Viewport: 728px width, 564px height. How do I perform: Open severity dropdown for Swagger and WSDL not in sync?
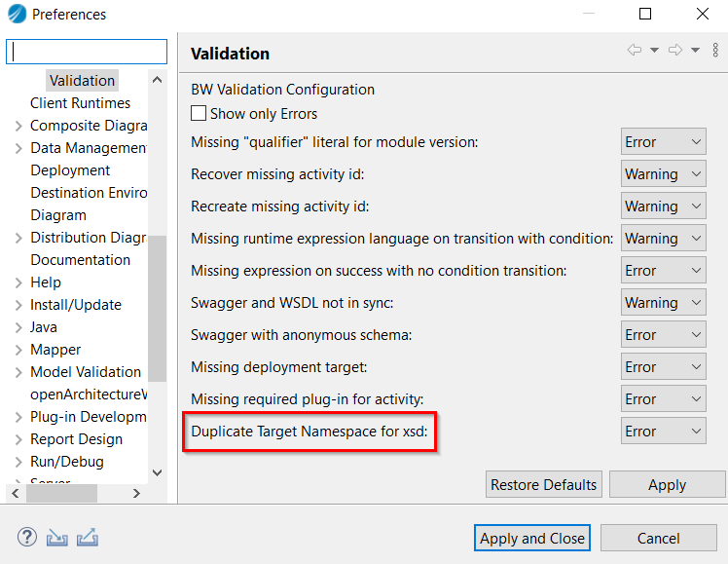pyautogui.click(x=664, y=303)
